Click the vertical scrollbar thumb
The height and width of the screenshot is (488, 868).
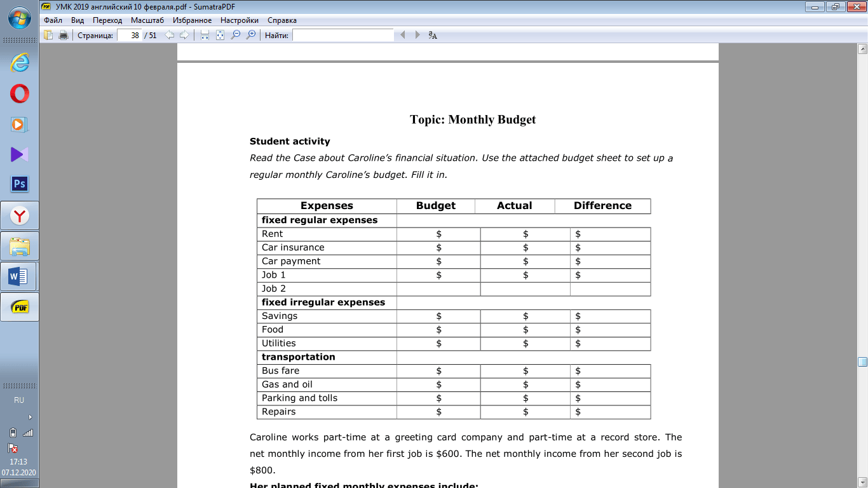click(862, 362)
